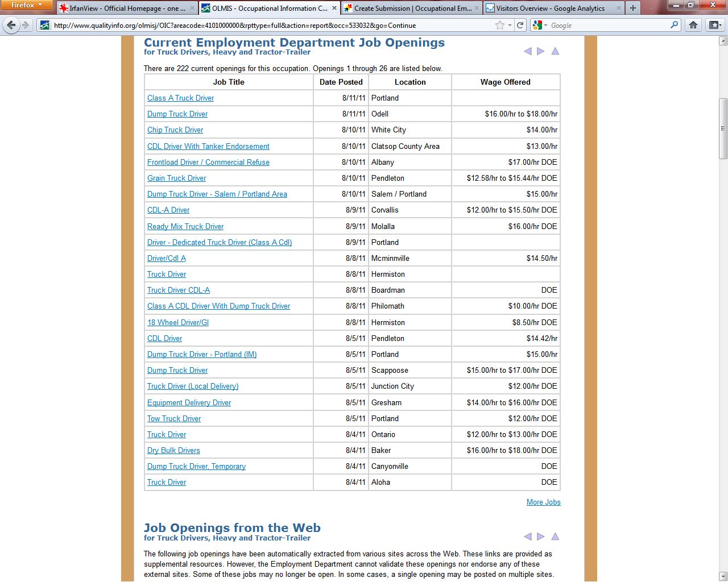The image size is (728, 582).
Task: Close the Visitors Overview Google Analytics tab
Action: tap(619, 9)
